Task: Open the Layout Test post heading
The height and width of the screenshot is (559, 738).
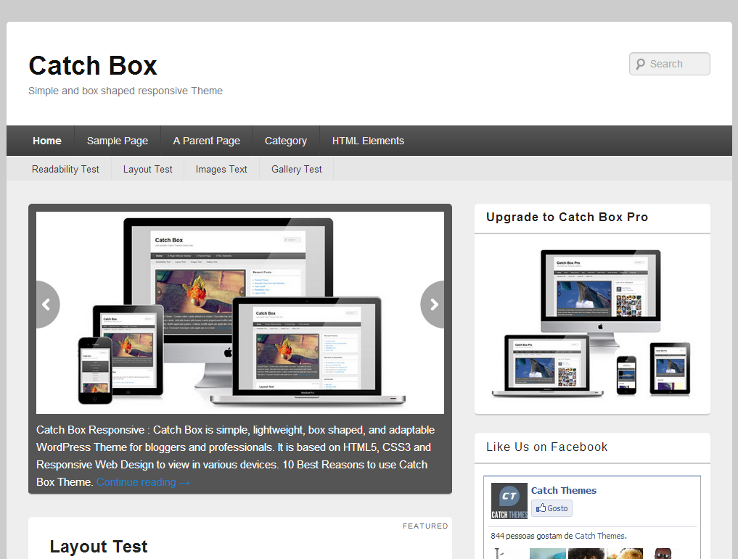Action: 98,546
